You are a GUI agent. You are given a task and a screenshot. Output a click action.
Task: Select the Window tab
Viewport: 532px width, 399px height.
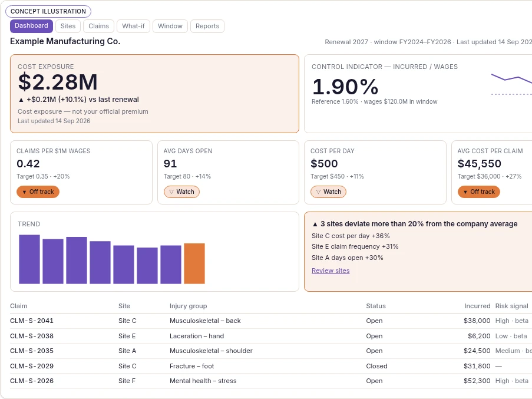pos(170,26)
